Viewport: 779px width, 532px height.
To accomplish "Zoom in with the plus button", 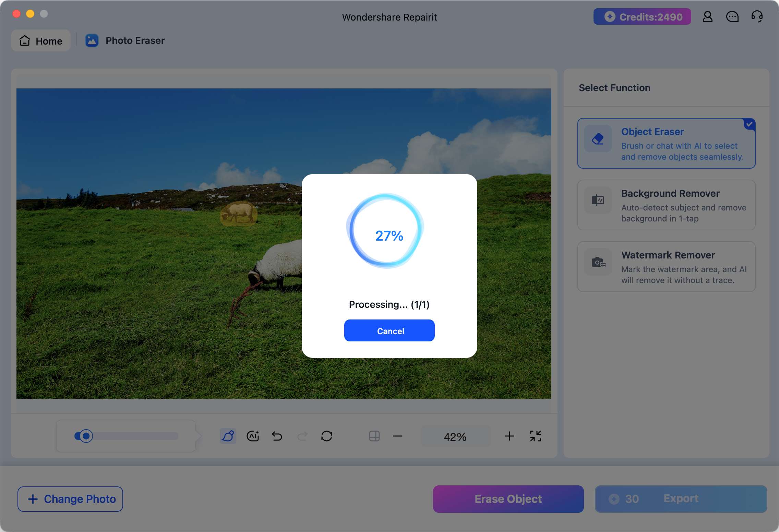I will point(510,436).
